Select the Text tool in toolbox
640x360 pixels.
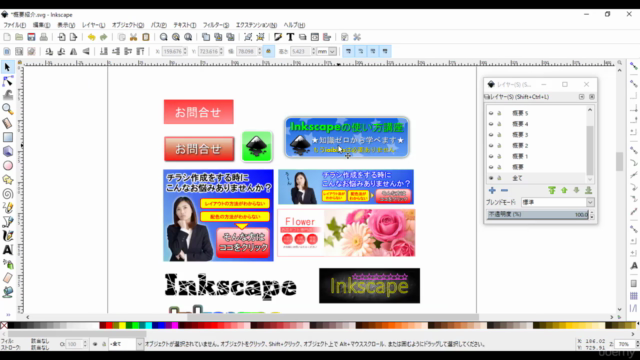[7, 250]
